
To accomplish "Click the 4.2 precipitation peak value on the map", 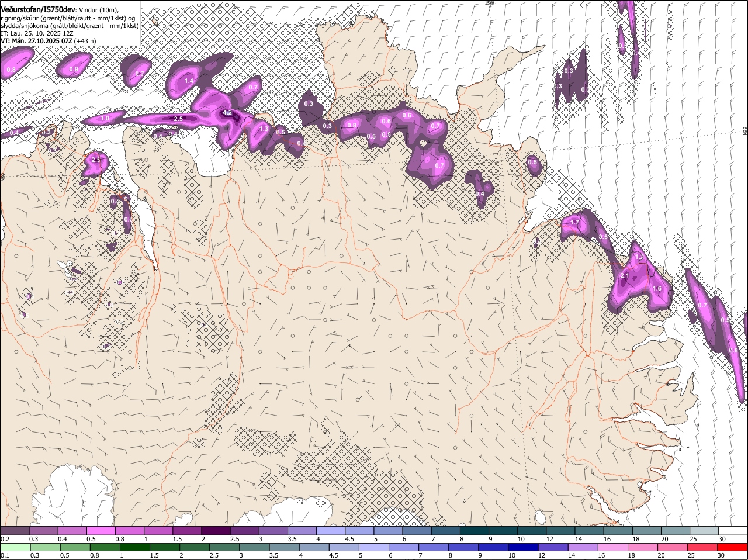I will tap(228, 112).
